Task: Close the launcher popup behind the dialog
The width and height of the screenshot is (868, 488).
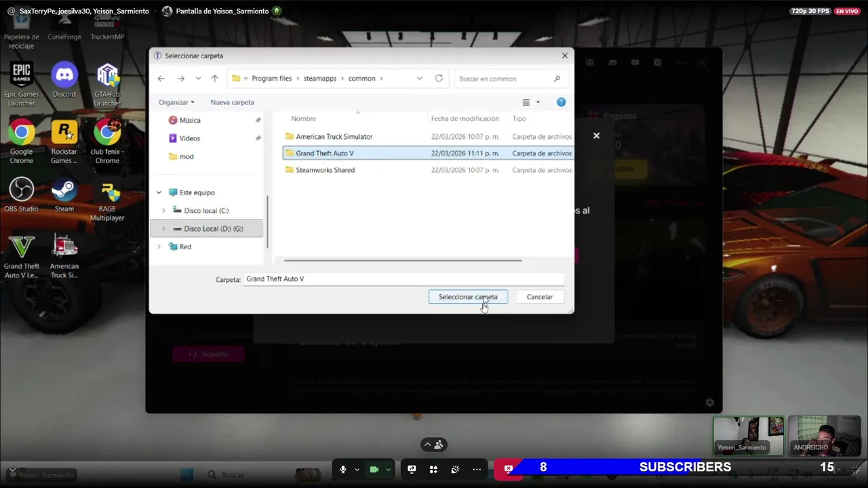Action: [x=596, y=136]
